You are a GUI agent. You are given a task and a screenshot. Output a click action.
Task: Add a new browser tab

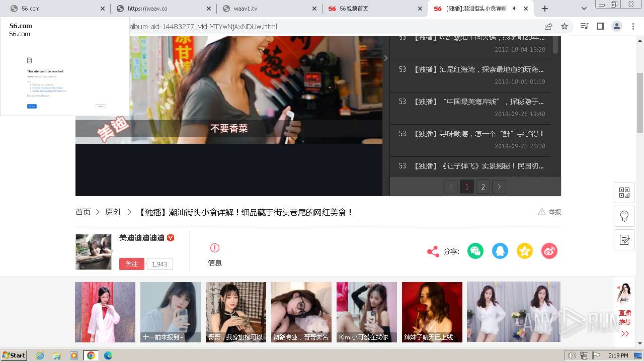tap(545, 9)
